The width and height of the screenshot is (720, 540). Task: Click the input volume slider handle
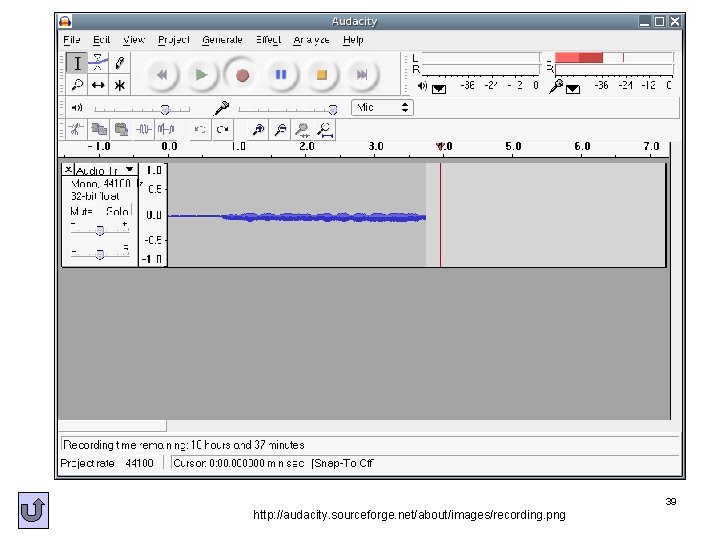[333, 109]
